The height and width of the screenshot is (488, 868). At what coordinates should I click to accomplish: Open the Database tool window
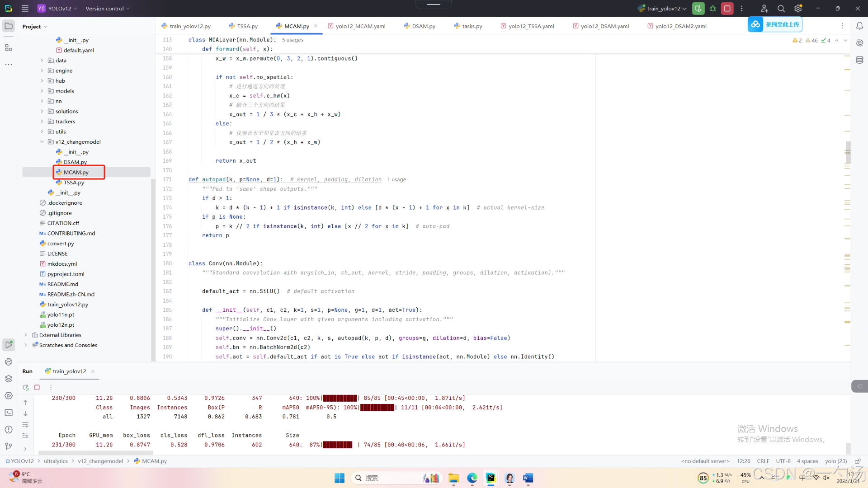pos(859,60)
